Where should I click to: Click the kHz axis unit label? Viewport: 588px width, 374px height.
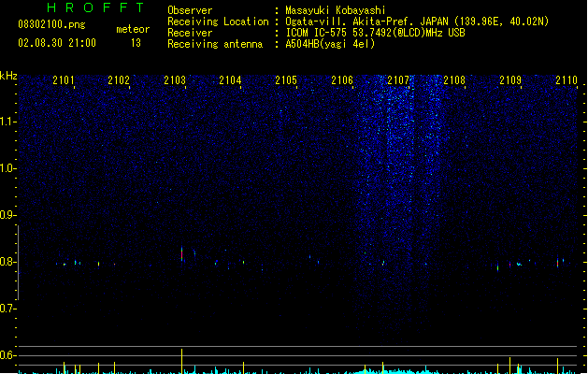(x=8, y=76)
